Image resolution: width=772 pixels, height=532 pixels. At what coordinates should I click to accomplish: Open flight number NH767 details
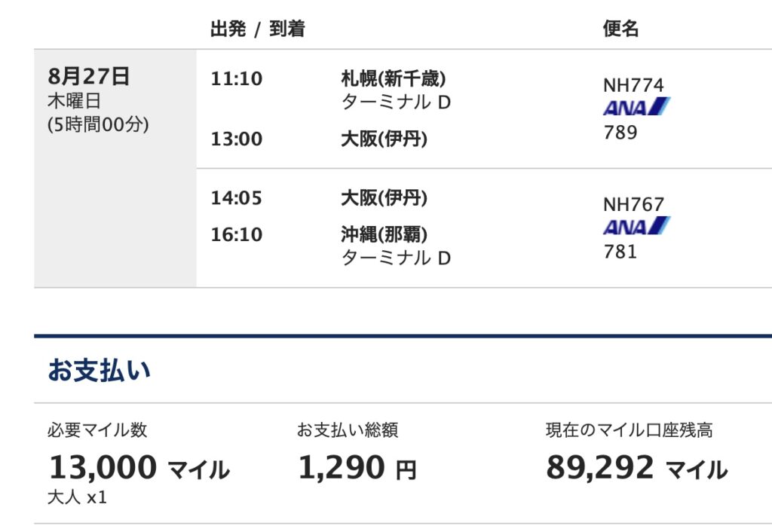633,204
